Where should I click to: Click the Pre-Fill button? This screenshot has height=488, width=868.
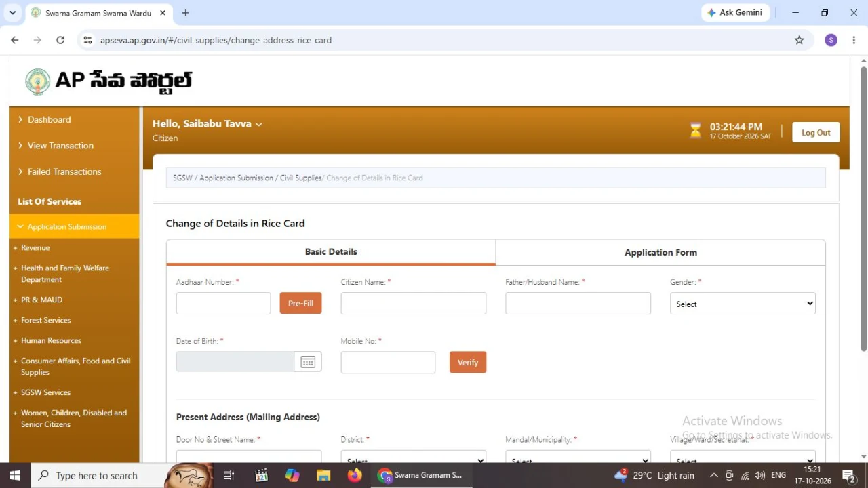(300, 303)
